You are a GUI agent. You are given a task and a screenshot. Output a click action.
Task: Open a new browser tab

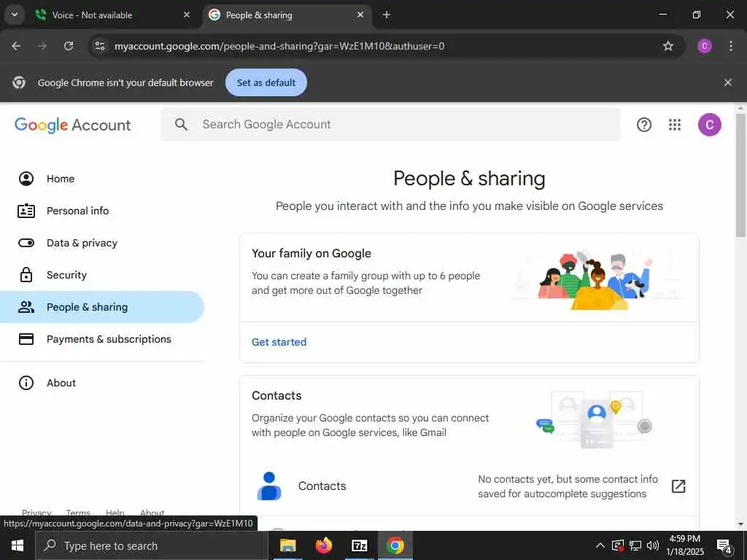pyautogui.click(x=387, y=15)
